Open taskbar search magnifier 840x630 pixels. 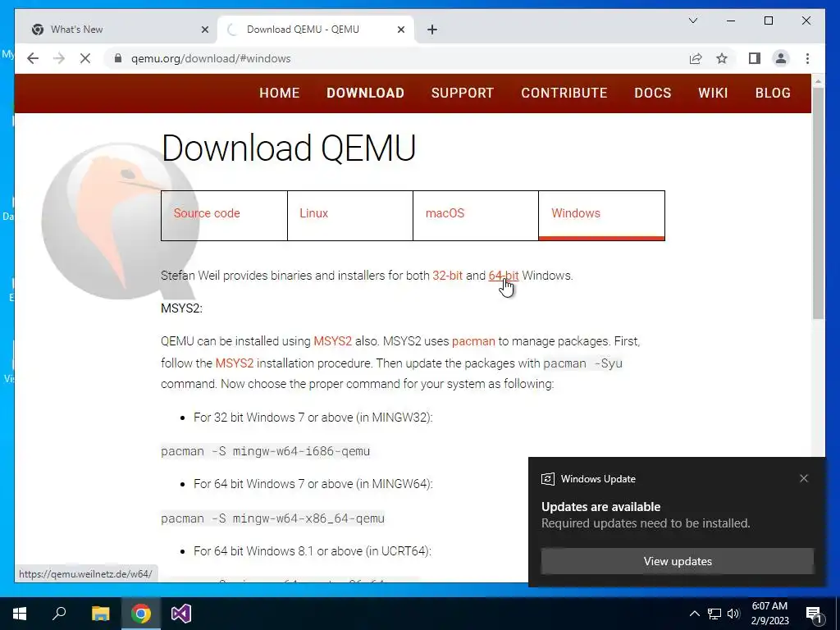click(x=59, y=614)
